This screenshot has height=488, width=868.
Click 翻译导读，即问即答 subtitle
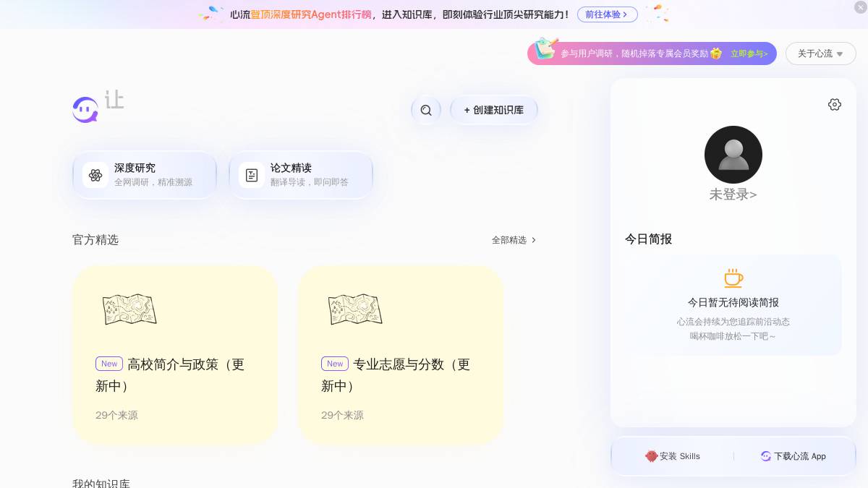[x=310, y=182]
